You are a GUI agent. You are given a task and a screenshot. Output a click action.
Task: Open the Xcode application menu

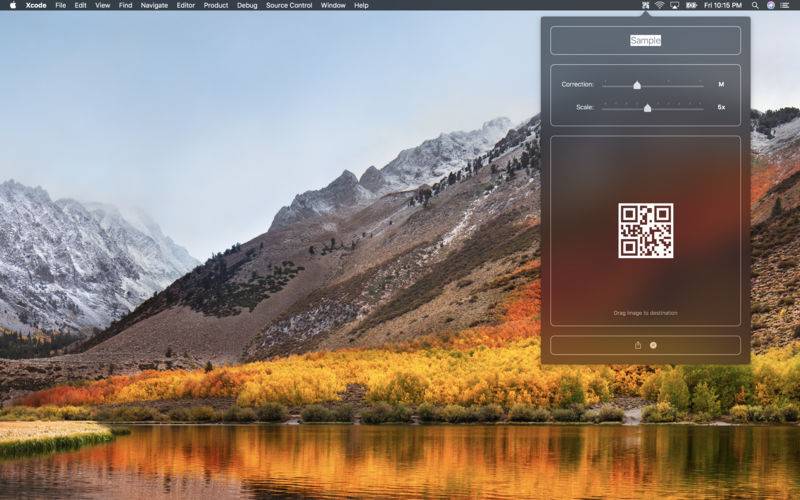coord(36,5)
